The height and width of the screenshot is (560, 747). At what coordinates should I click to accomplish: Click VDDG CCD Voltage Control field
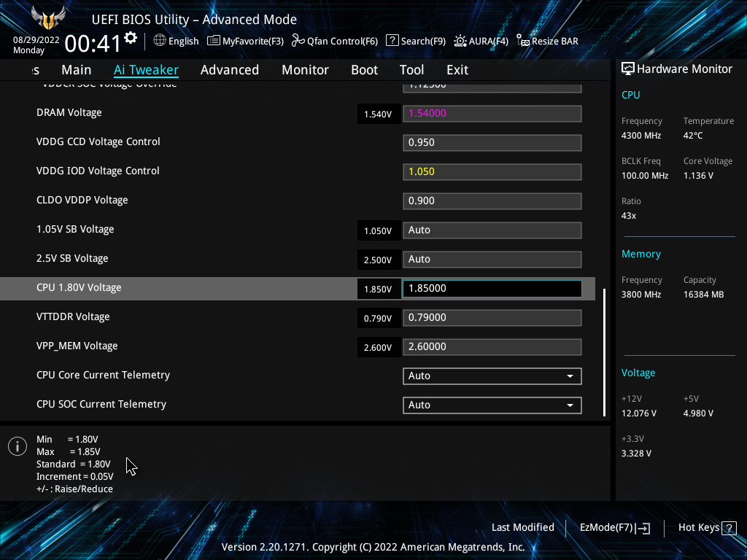click(492, 142)
